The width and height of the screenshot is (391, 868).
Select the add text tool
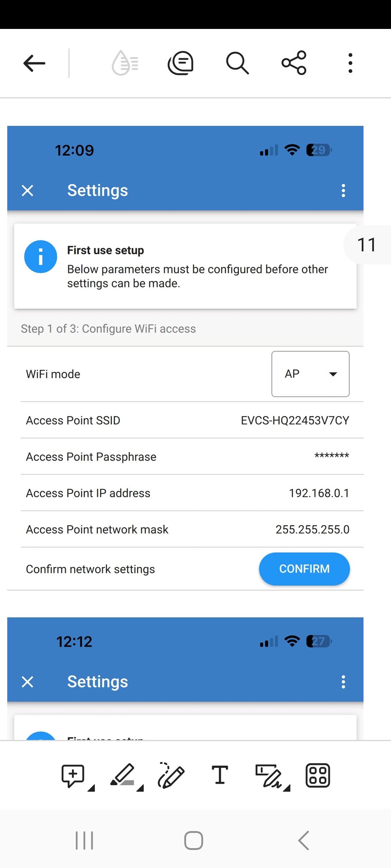point(220,775)
